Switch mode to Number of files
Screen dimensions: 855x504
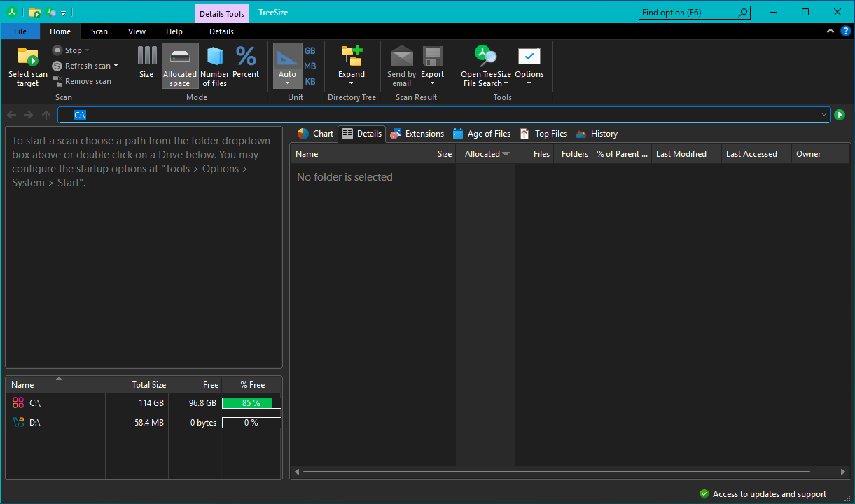pyautogui.click(x=215, y=66)
